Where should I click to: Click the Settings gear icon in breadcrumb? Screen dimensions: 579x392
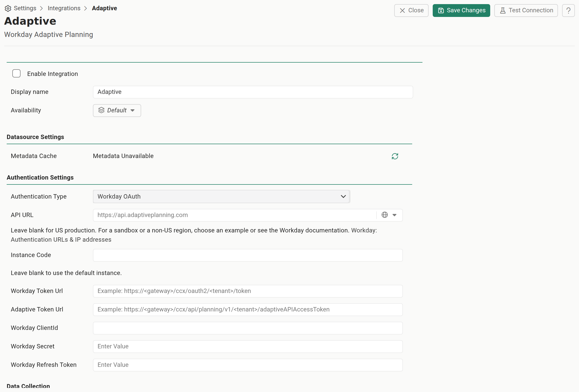8,8
